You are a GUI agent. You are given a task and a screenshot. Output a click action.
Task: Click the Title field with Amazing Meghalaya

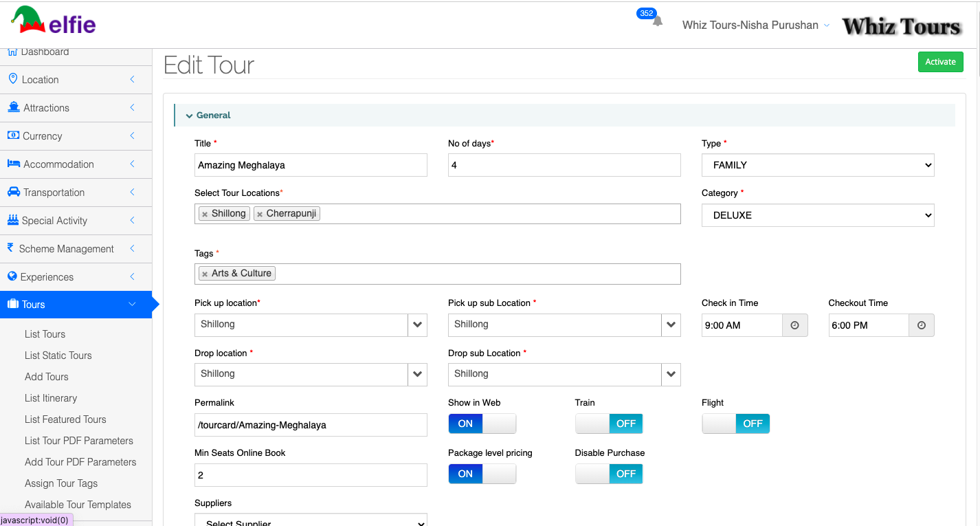[311, 165]
